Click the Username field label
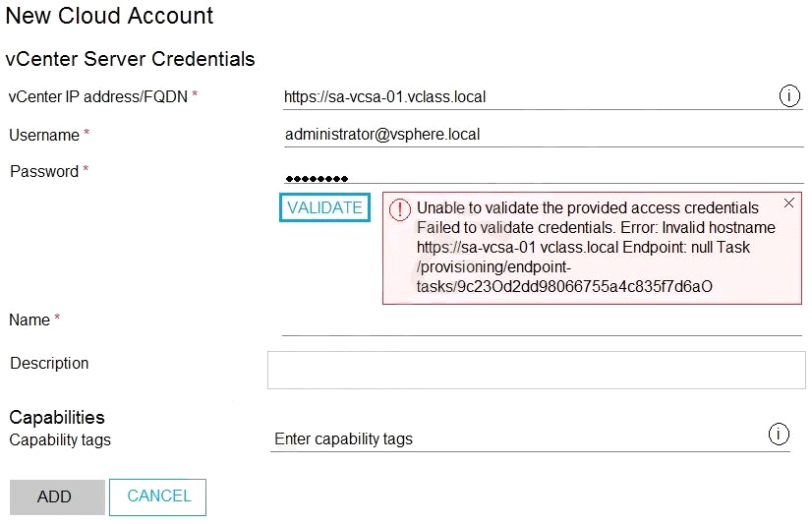Screen dimensions: 812x524 (44, 135)
